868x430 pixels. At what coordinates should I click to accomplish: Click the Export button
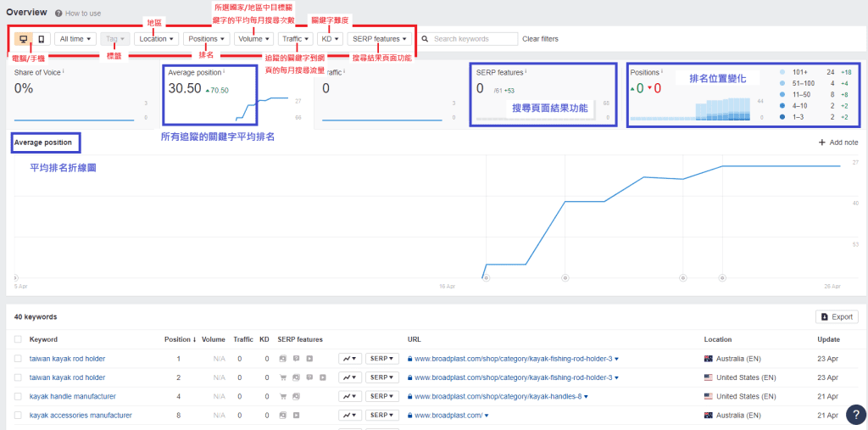pyautogui.click(x=837, y=317)
